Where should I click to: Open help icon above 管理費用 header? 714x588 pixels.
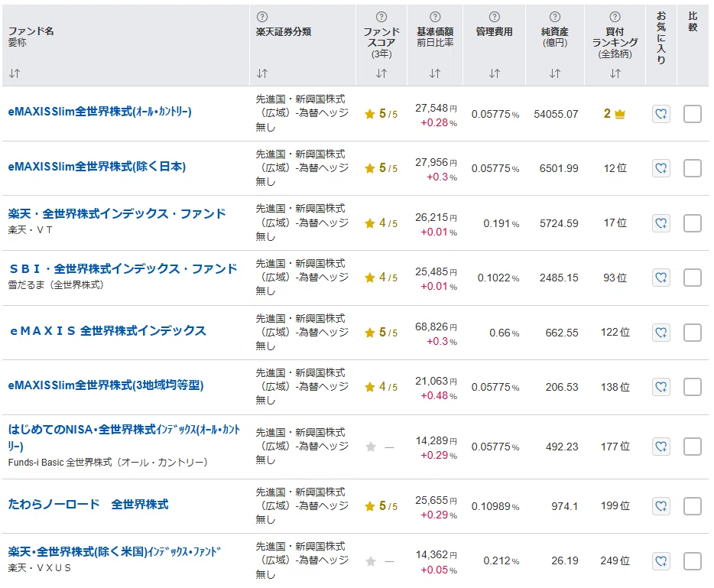(494, 17)
